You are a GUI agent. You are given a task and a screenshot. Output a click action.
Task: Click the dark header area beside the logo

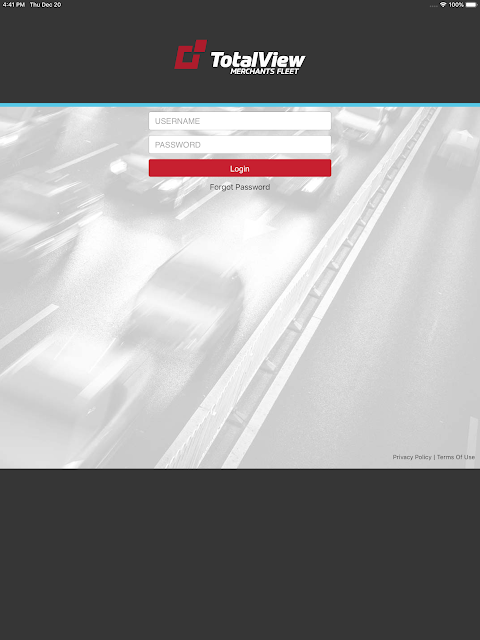[82, 55]
